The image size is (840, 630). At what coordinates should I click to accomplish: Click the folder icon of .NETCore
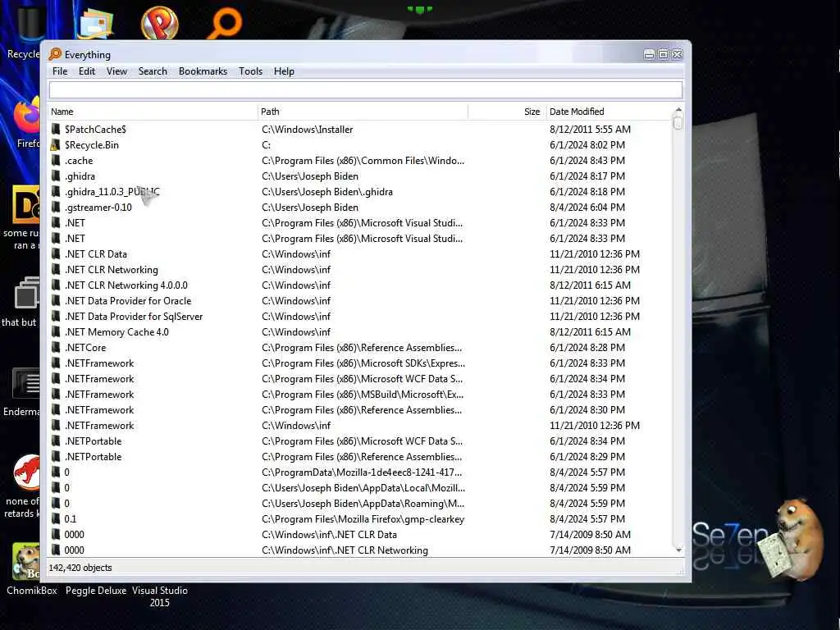[x=56, y=347]
